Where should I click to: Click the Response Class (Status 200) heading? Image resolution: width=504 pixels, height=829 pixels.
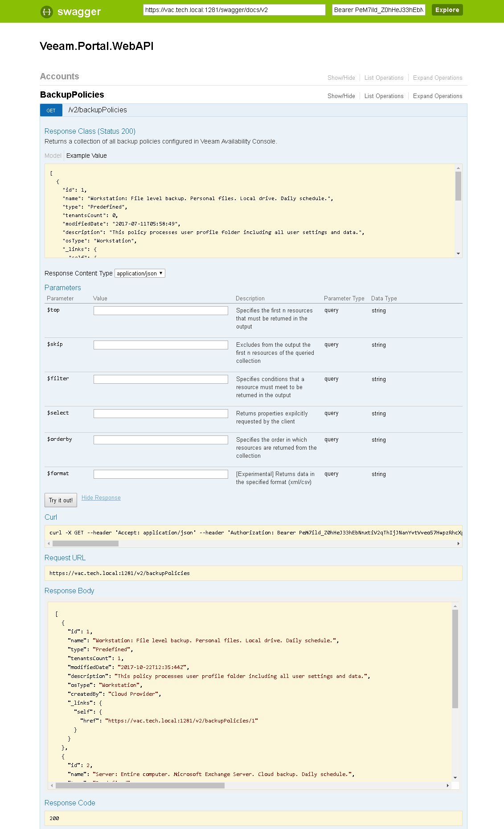coord(90,131)
